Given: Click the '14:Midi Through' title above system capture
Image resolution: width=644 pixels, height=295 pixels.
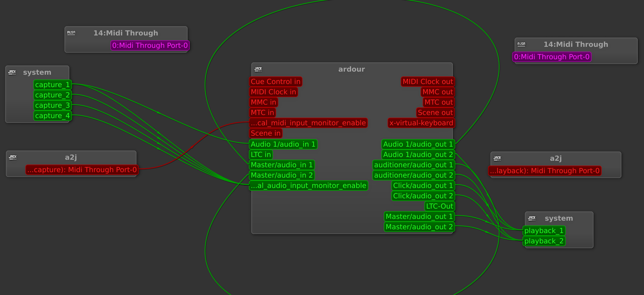Looking at the screenshot, I should point(126,33).
